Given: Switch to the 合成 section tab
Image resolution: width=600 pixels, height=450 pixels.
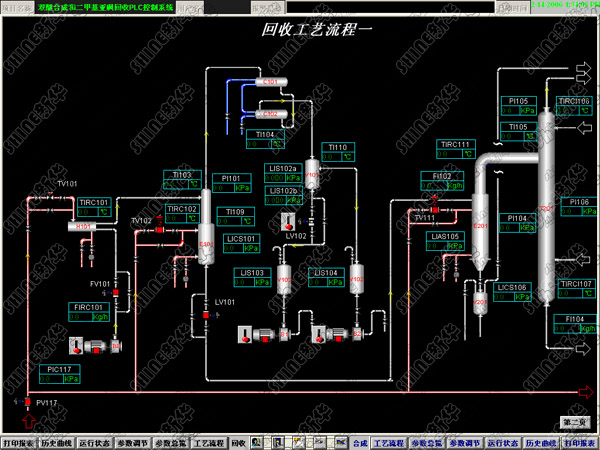Looking at the screenshot, I should [361, 441].
